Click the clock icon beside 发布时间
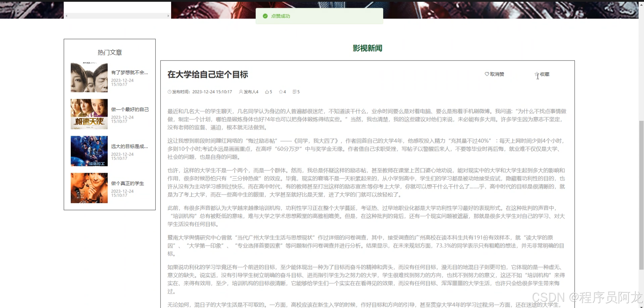Screen dimensions: 644x308 pos(169,92)
